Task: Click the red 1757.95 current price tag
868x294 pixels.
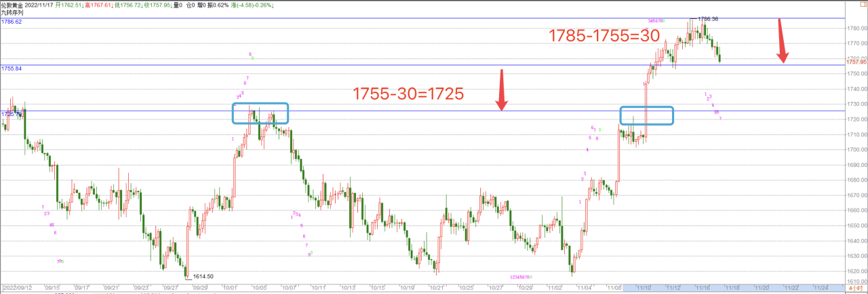Action: click(856, 62)
